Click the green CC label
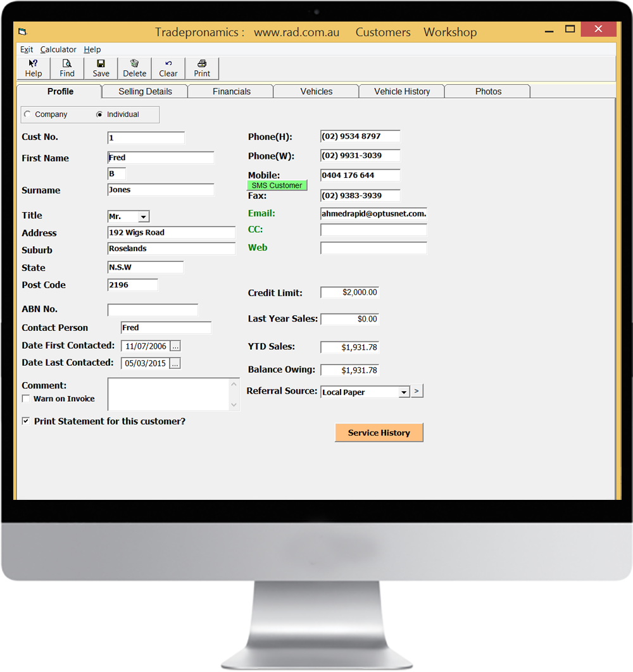633x672 pixels. tap(255, 229)
